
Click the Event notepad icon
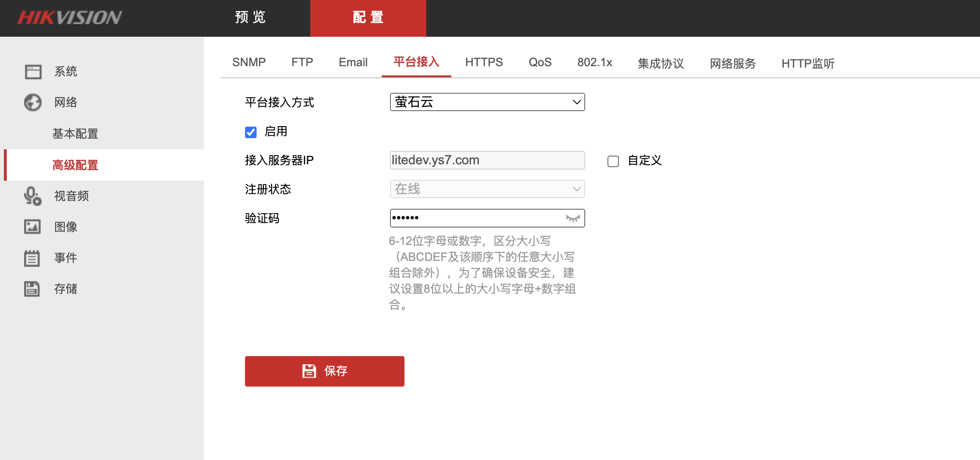click(x=33, y=258)
